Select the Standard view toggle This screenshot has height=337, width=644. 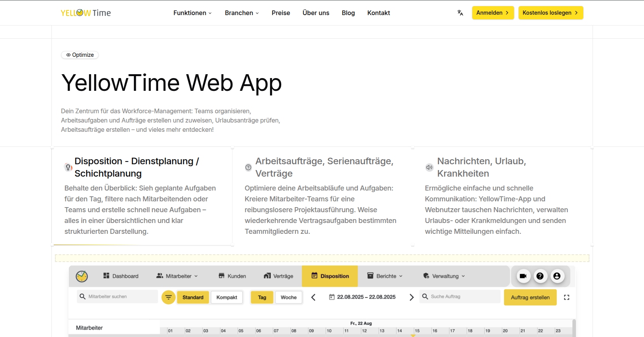click(193, 297)
